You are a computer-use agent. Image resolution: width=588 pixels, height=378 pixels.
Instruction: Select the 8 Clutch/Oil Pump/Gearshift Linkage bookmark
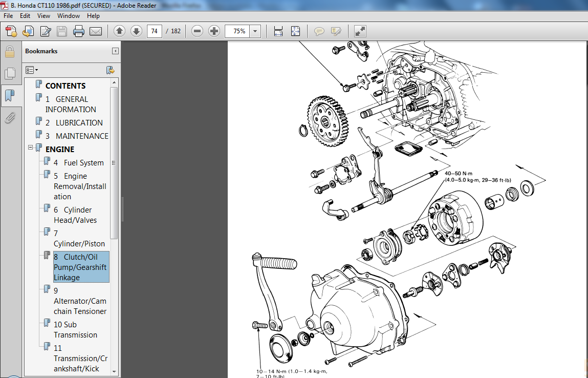click(81, 267)
